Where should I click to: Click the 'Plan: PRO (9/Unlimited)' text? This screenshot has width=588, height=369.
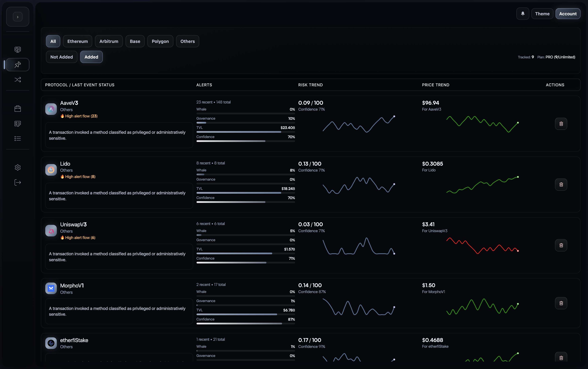pyautogui.click(x=556, y=57)
